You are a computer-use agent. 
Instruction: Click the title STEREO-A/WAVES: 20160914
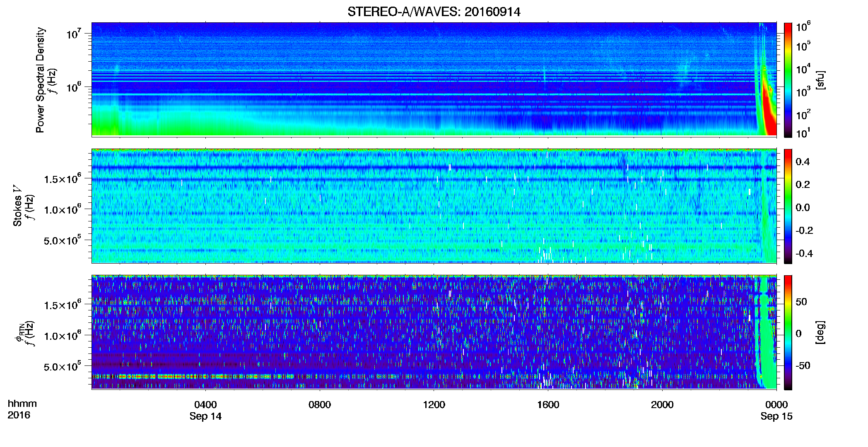pos(434,12)
